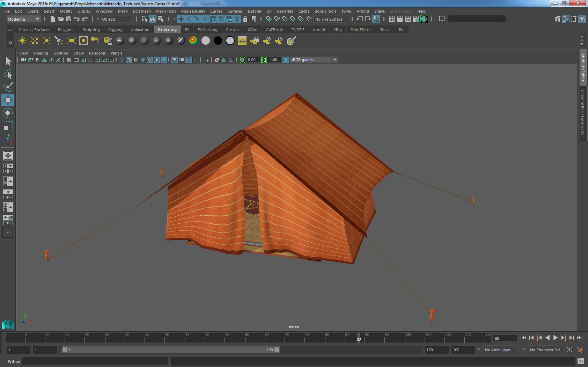Switch to the Polygons shelf tab
The height and width of the screenshot is (367, 588).
tap(66, 30)
